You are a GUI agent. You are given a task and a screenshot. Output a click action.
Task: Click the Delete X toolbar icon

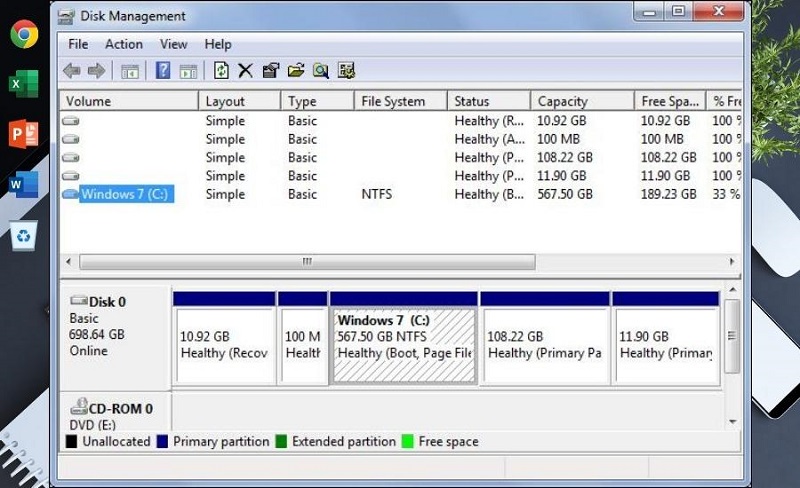point(245,70)
